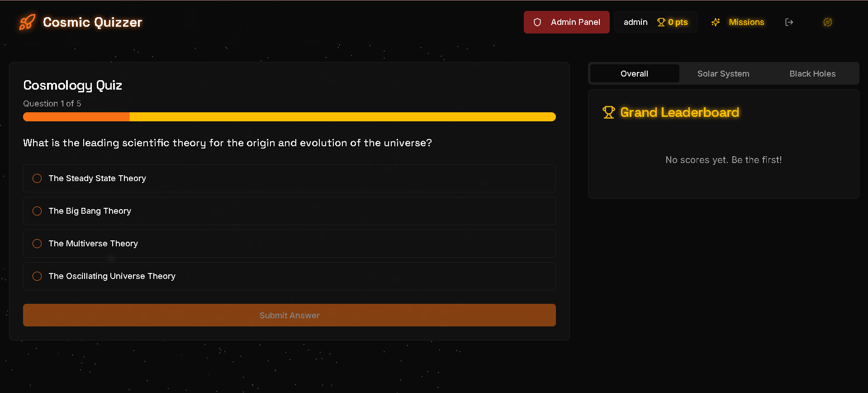Open the Solar System leaderboard tab
This screenshot has height=393, width=868.
[723, 73]
